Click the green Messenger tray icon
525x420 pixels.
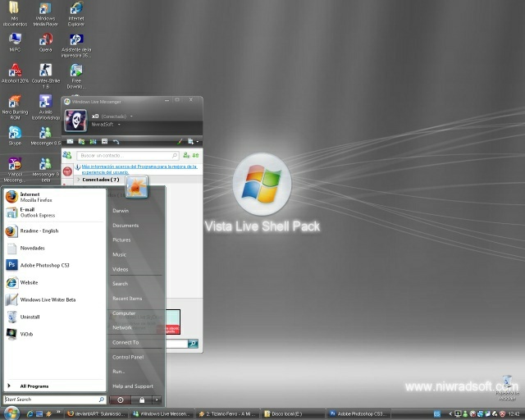pyautogui.click(x=465, y=414)
